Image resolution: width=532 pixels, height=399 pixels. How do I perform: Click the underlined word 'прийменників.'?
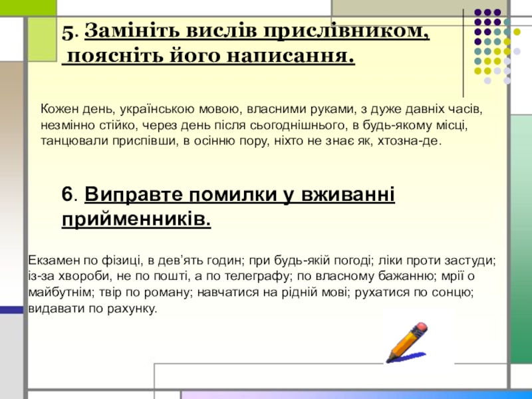136,219
